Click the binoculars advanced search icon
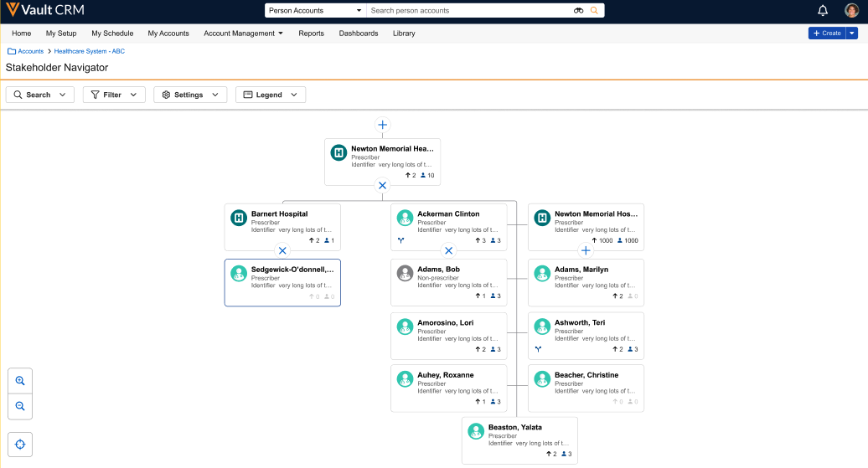The image size is (868, 468). point(578,11)
